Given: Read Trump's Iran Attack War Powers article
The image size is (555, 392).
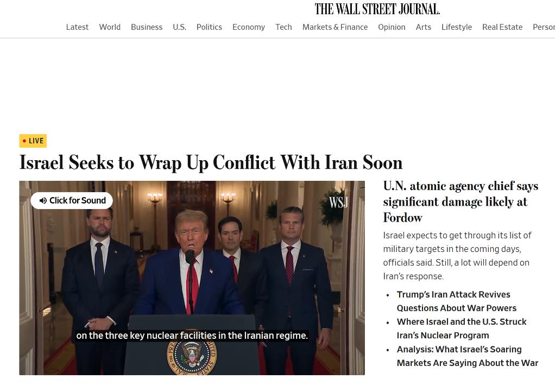Looking at the screenshot, I should click(x=456, y=301).
